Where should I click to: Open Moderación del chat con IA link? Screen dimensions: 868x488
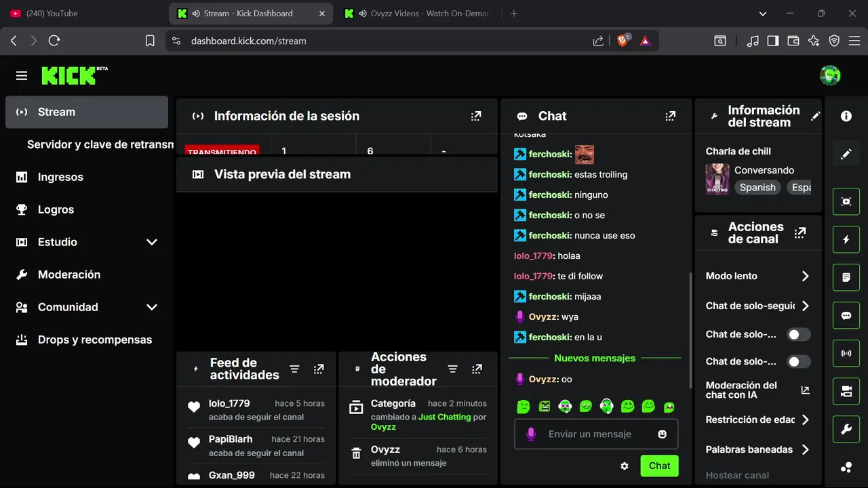point(758,390)
